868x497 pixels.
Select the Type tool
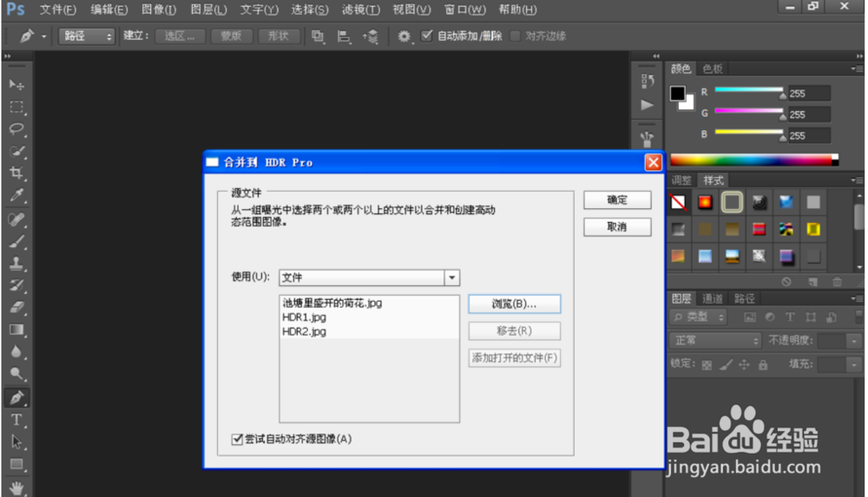coord(16,420)
